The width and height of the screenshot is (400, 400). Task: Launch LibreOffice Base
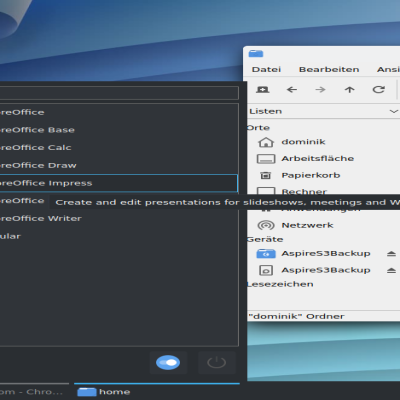119,130
